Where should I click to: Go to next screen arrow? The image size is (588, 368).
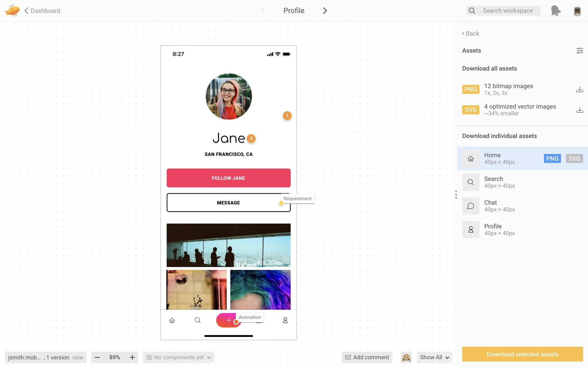pyautogui.click(x=325, y=11)
